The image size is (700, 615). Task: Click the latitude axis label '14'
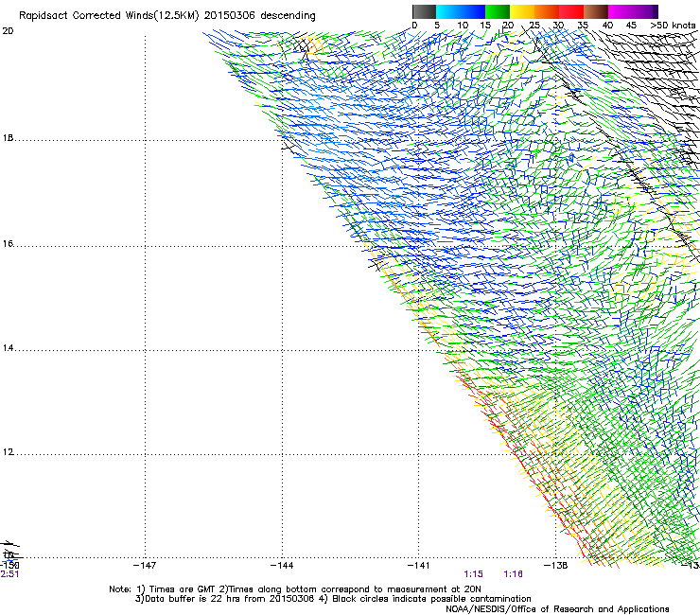8,348
